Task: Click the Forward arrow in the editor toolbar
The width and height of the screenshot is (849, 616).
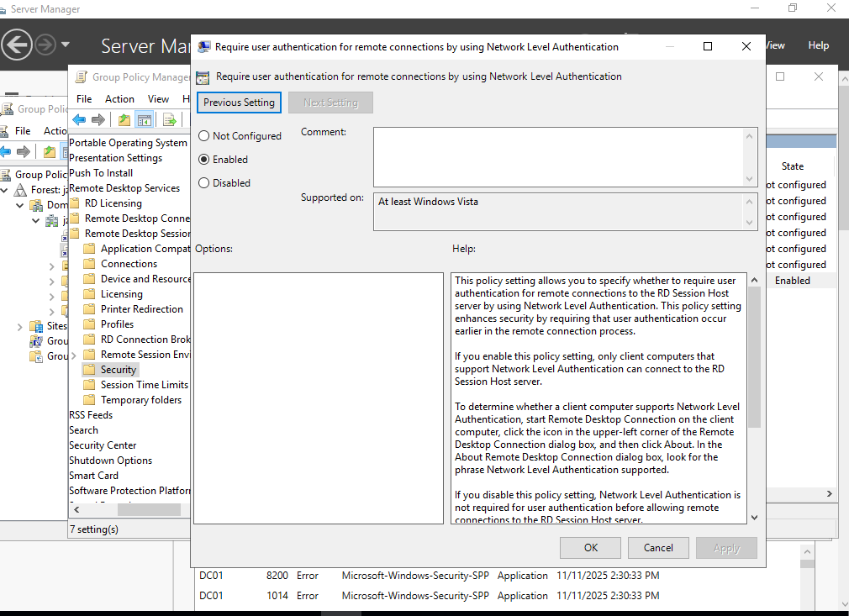Action: [98, 119]
